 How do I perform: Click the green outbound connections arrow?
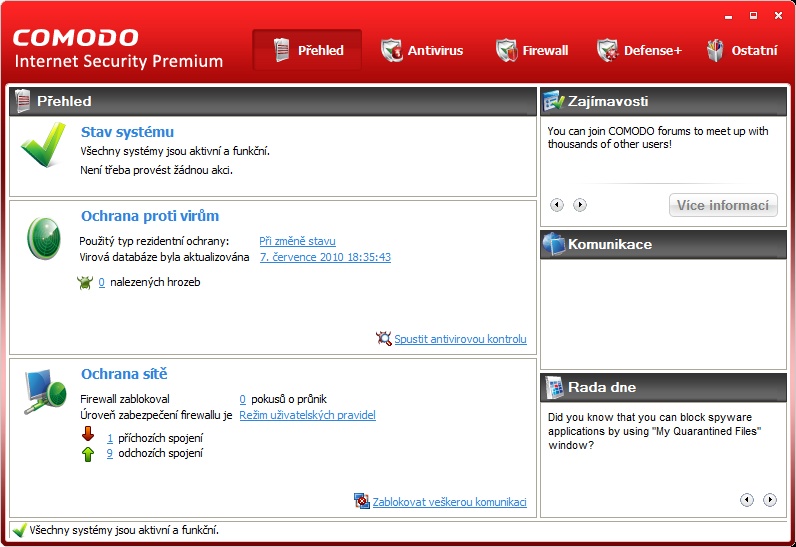pyautogui.click(x=88, y=454)
